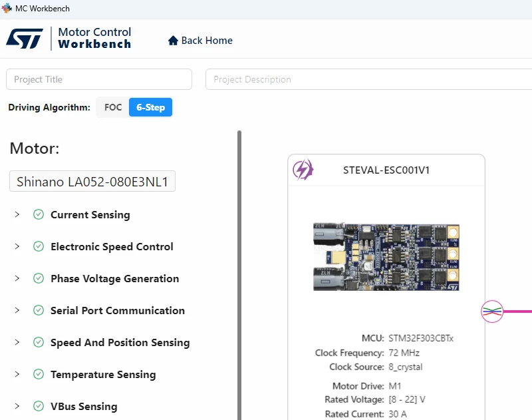Expand the Current Sensing section

coord(17,214)
